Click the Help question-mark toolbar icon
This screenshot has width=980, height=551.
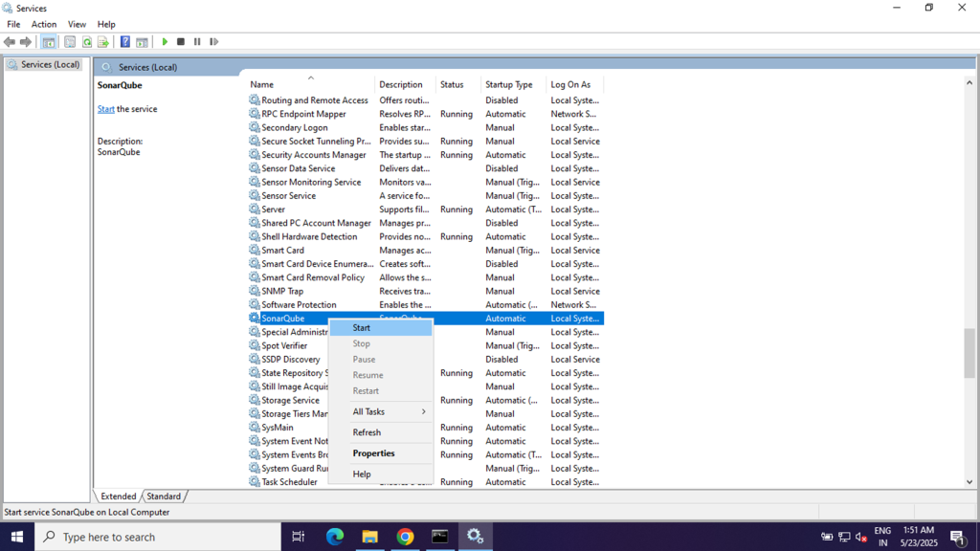[124, 42]
